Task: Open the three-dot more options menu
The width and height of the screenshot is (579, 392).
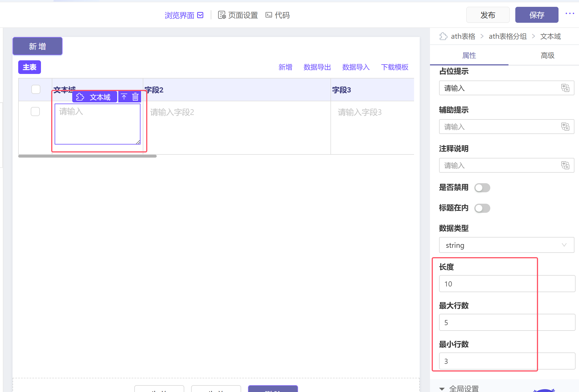Action: point(570,14)
